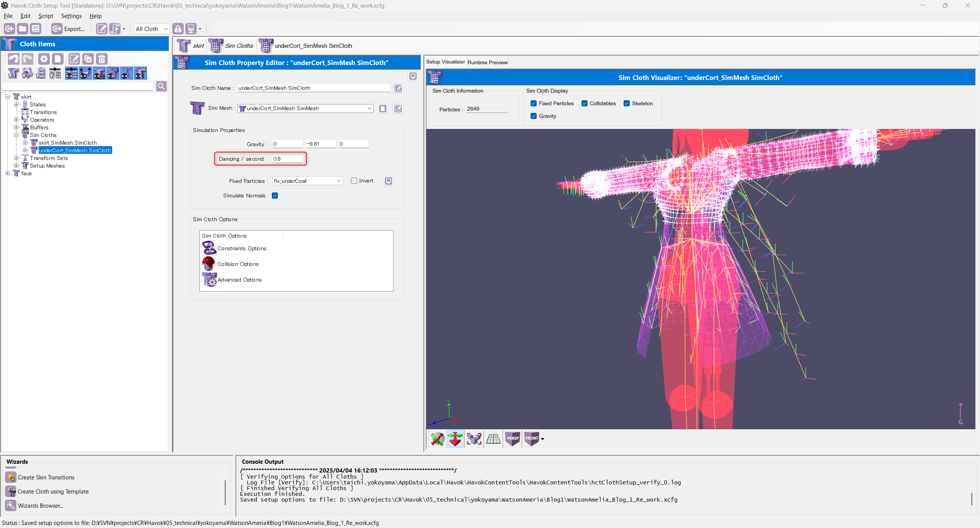Open a file with the folder icon
This screenshot has width=980, height=528.
coord(23,29)
